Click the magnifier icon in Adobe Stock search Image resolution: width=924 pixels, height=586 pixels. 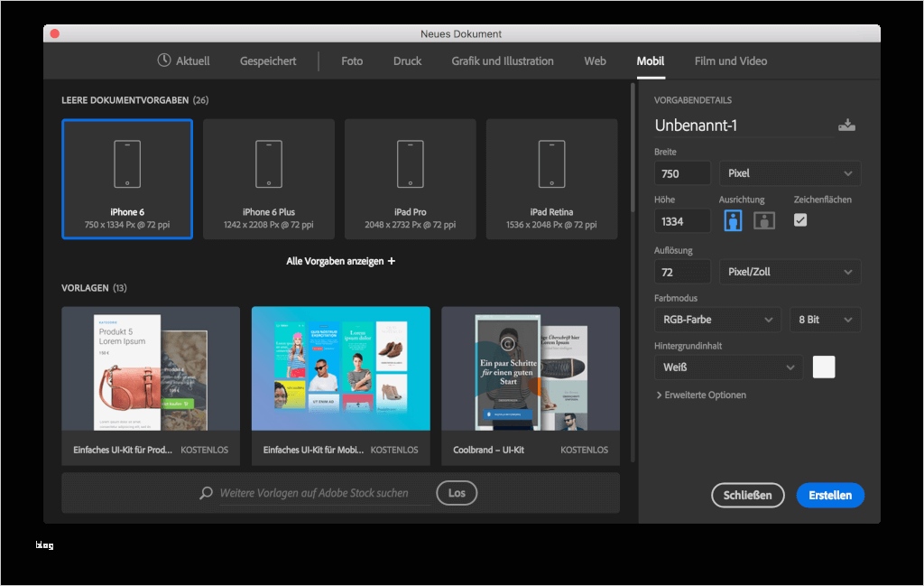pyautogui.click(x=206, y=493)
